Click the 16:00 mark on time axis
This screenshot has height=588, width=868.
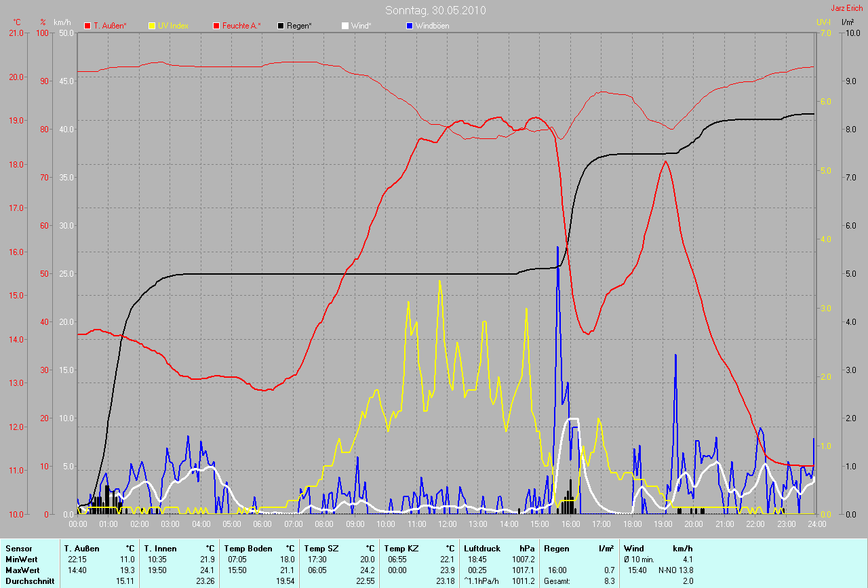click(x=570, y=524)
